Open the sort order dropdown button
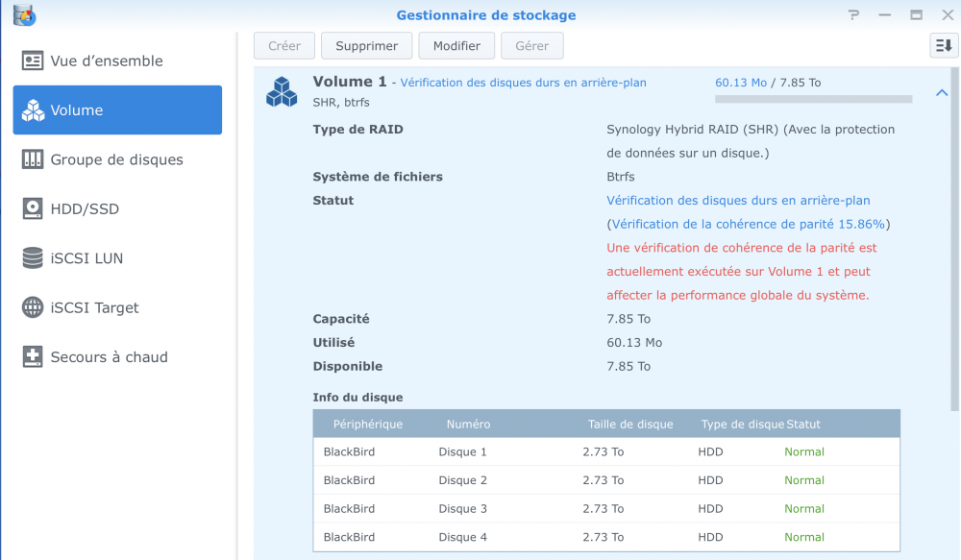Image resolution: width=961 pixels, height=560 pixels. pos(944,45)
